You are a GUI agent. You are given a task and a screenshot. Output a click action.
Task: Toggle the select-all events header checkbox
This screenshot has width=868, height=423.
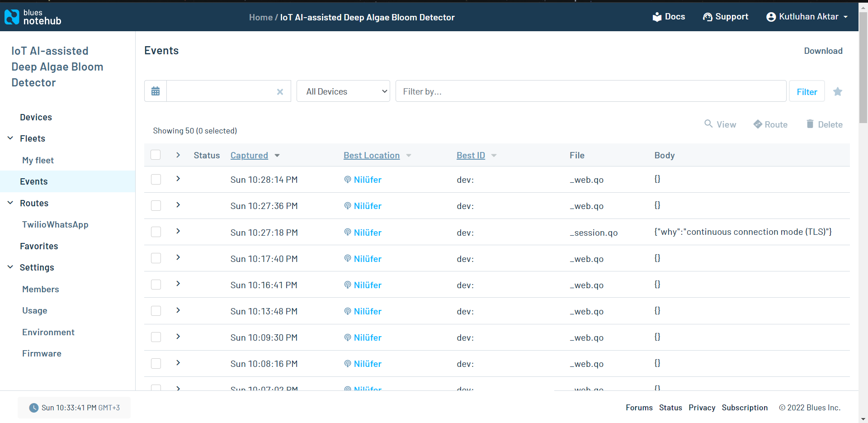click(x=156, y=155)
